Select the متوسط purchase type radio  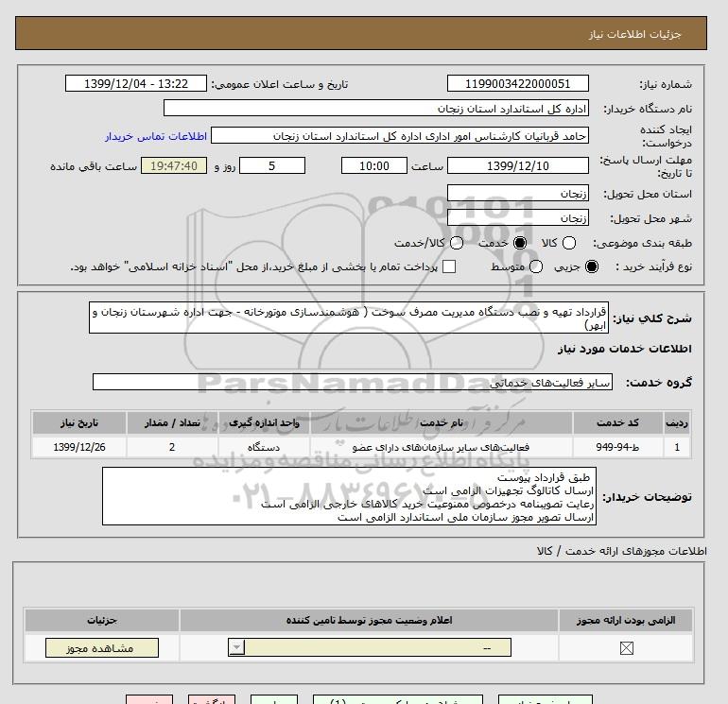pos(536,266)
